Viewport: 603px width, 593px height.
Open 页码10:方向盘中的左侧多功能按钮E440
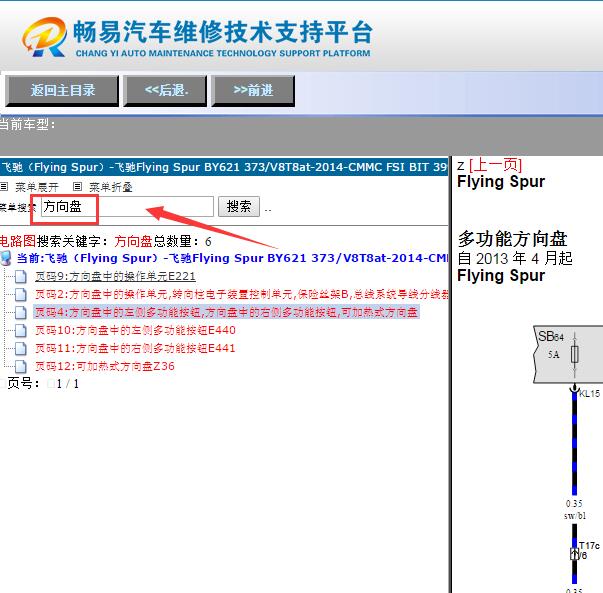coord(135,330)
